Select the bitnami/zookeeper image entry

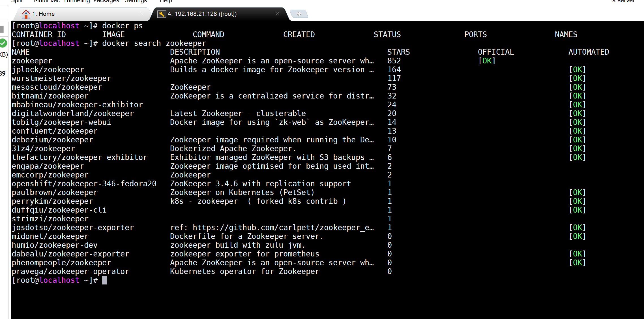[50, 96]
